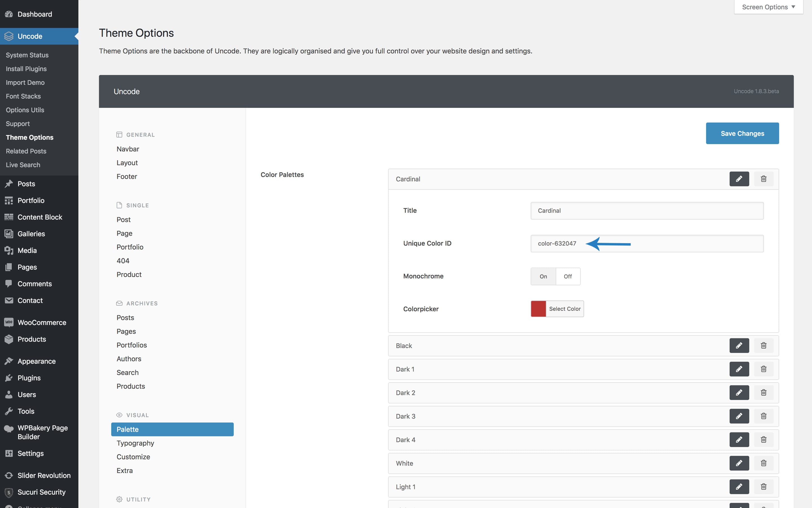Collapse the Cardinal palette header
The height and width of the screenshot is (508, 812).
coord(583,179)
